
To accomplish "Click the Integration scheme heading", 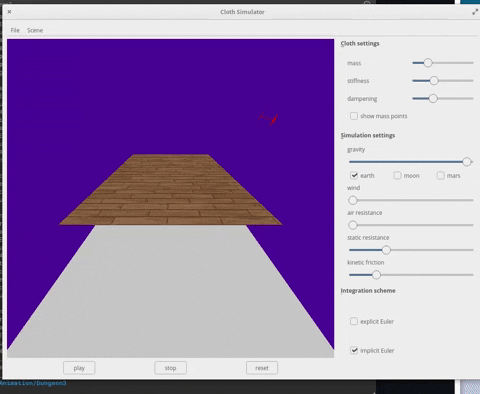I will click(x=368, y=291).
